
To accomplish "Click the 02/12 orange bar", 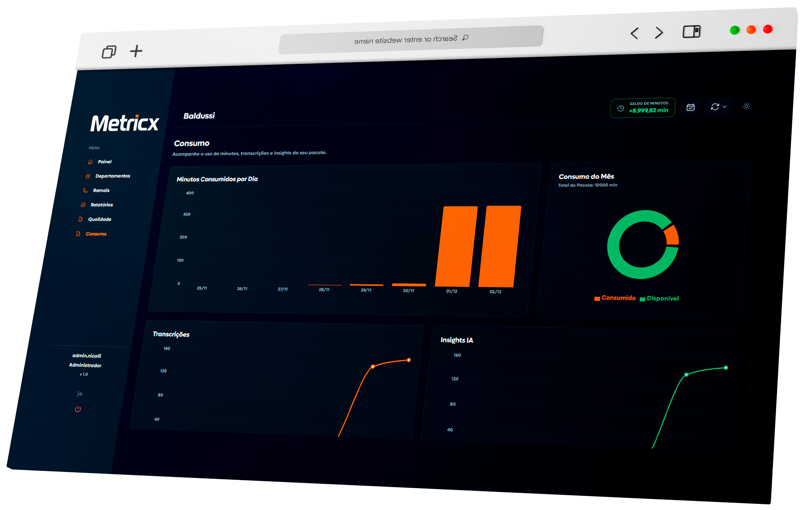I will click(500, 247).
